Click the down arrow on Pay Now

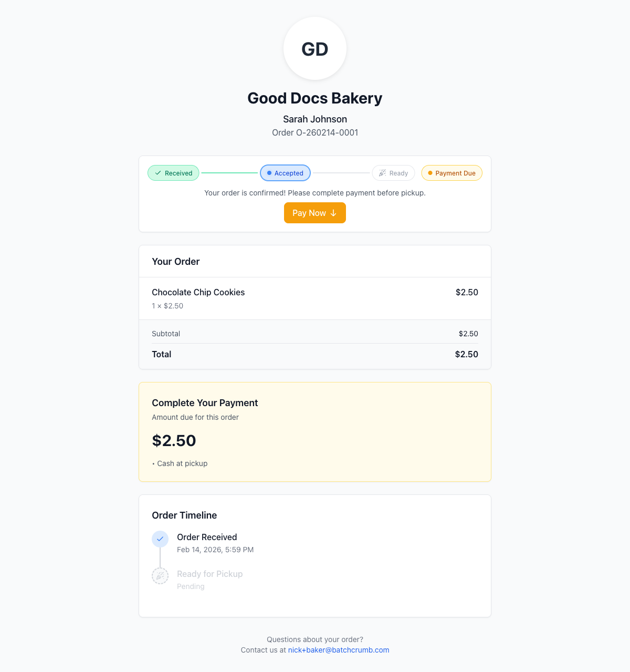click(x=333, y=213)
